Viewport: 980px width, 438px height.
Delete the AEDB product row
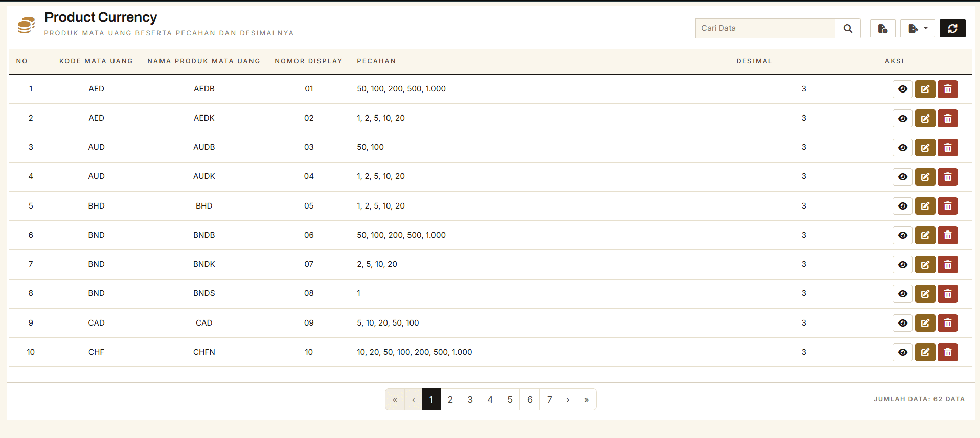948,89
